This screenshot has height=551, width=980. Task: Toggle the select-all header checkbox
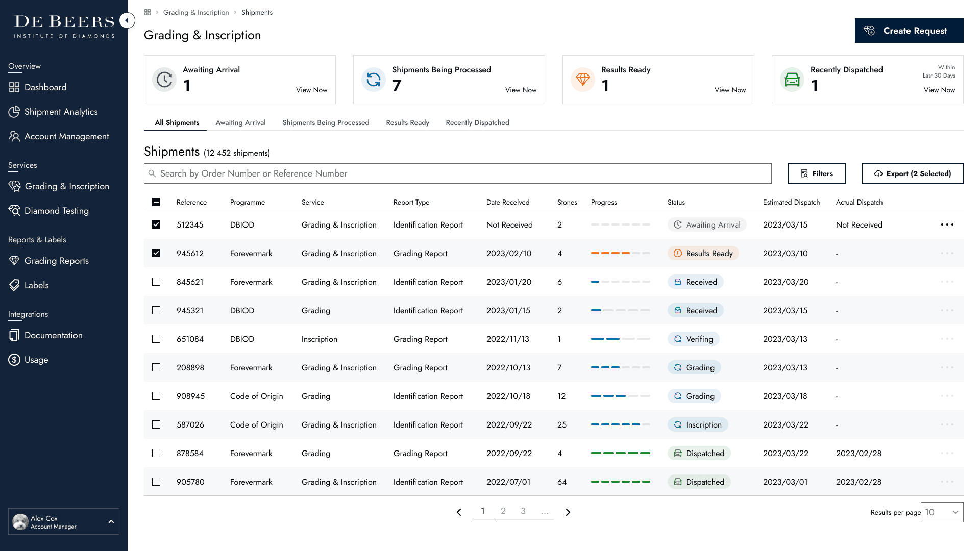point(156,202)
